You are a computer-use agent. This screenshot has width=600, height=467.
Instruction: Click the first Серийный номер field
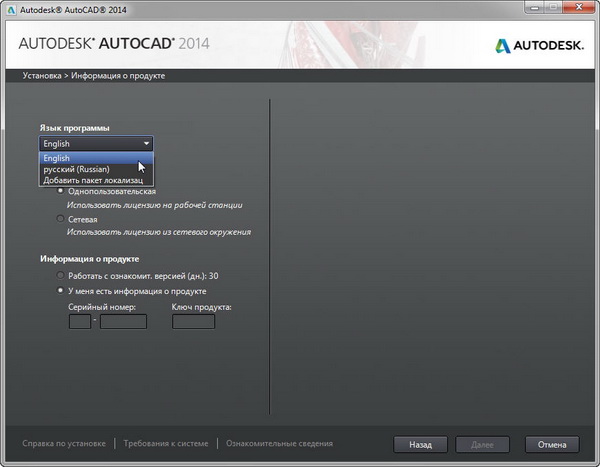click(80, 322)
